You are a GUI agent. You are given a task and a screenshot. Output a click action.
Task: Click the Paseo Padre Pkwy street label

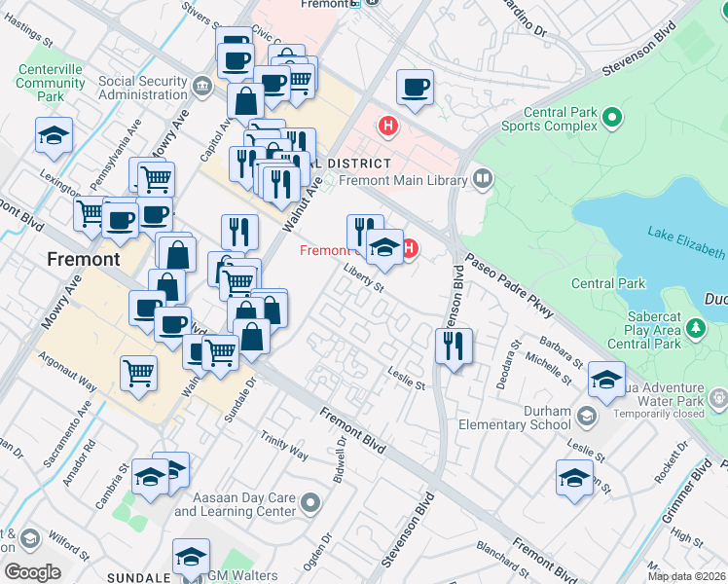point(510,285)
